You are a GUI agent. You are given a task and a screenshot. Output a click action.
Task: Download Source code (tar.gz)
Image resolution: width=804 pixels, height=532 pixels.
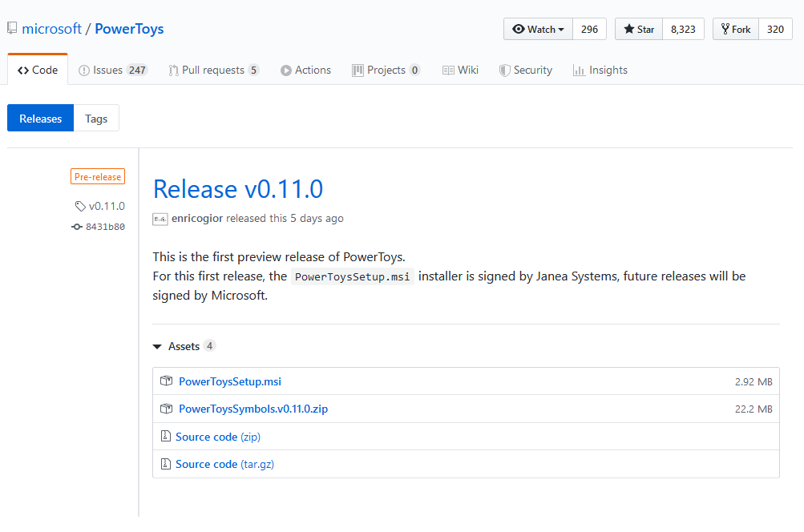[x=224, y=464]
